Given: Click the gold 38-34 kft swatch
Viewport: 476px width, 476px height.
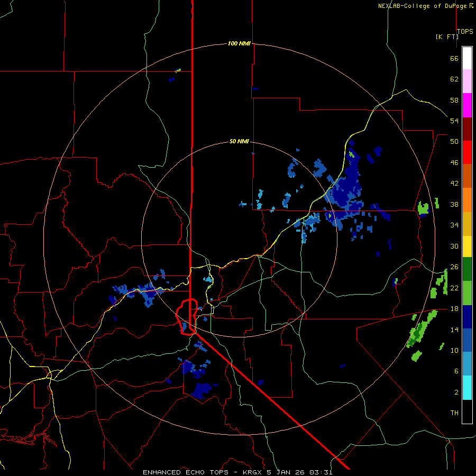Looking at the screenshot, I should click(467, 224).
